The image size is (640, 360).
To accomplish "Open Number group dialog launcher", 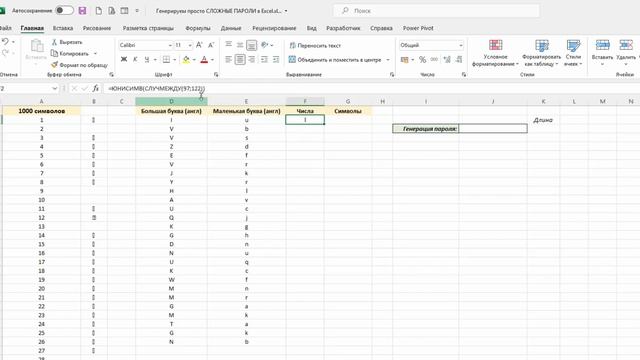I will (x=464, y=75).
